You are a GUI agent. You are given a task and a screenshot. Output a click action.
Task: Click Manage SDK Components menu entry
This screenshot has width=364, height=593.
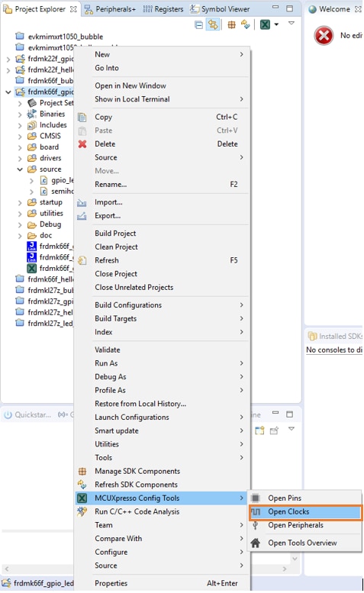(x=162, y=472)
